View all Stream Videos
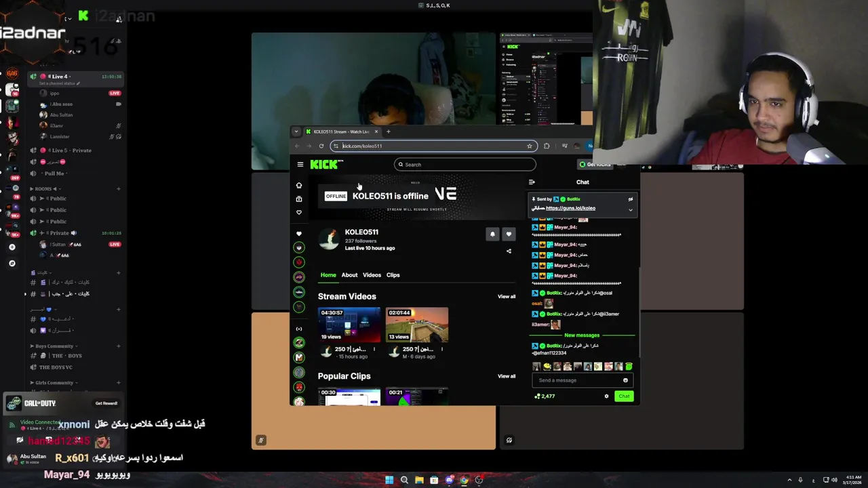The image size is (868, 488). click(x=507, y=296)
